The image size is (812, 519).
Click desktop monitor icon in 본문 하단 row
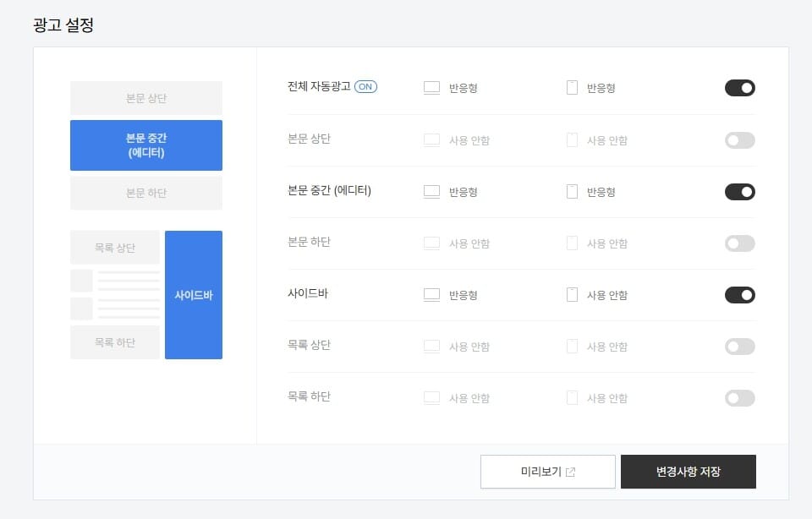[431, 243]
